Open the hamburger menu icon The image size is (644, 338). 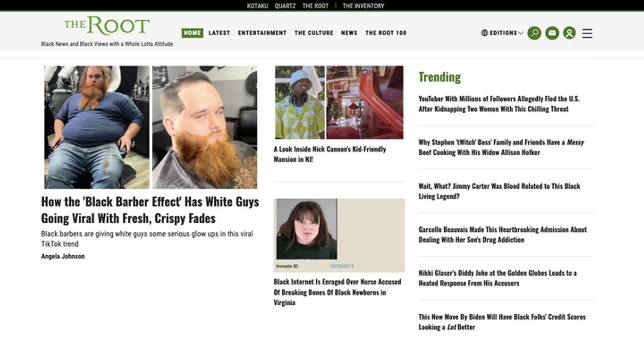(x=587, y=33)
